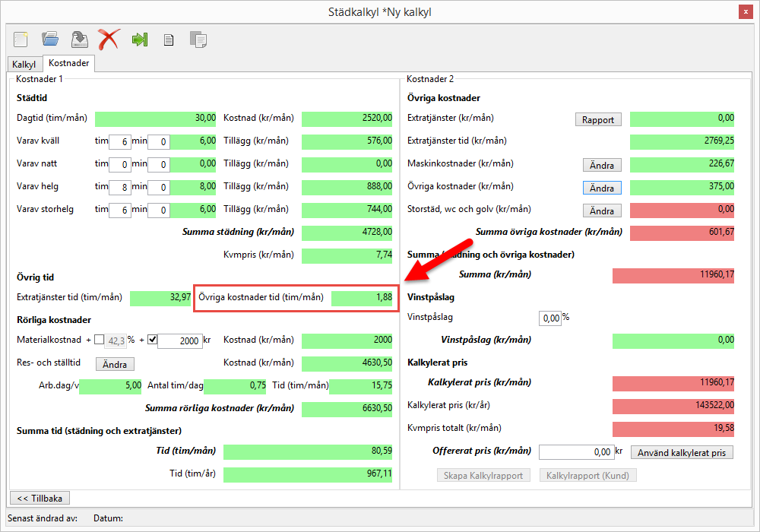This screenshot has width=760, height=532.
Task: Go back with the << Tillbaka button
Action: point(40,498)
